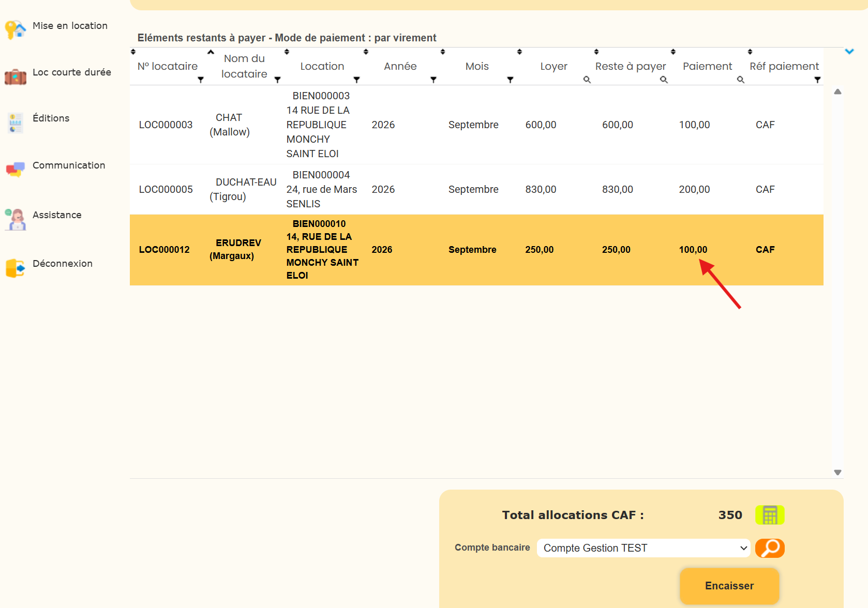Select row LOC000005
Image resolution: width=868 pixels, height=608 pixels.
tap(476, 189)
